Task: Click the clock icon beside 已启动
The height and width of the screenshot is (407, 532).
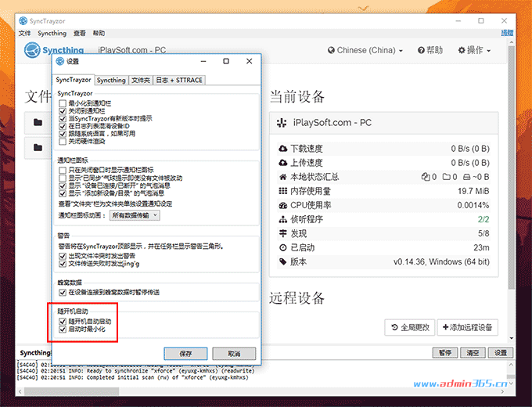Action: pyautogui.click(x=283, y=248)
